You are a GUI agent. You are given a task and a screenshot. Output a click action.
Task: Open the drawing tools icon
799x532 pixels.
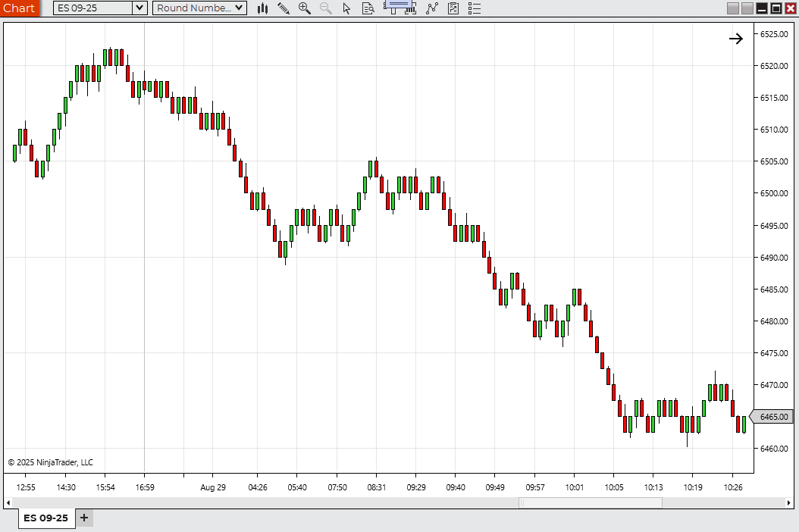tap(284, 8)
